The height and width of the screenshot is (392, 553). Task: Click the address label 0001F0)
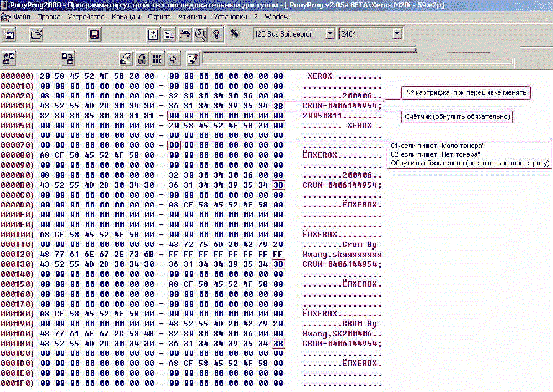[x=17, y=383]
